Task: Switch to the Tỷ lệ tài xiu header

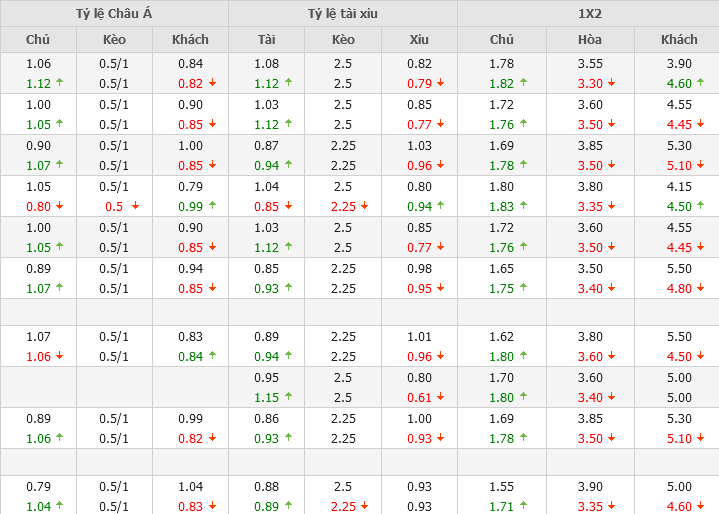Action: click(x=343, y=13)
